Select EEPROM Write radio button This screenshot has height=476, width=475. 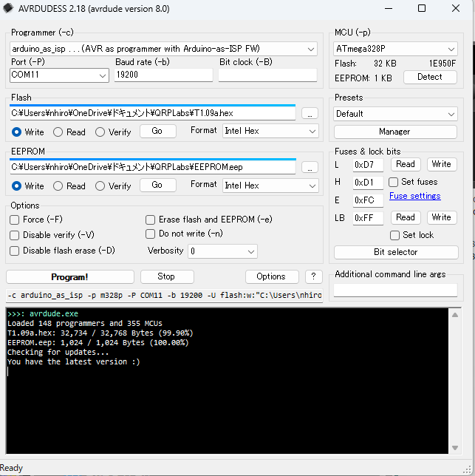16,186
